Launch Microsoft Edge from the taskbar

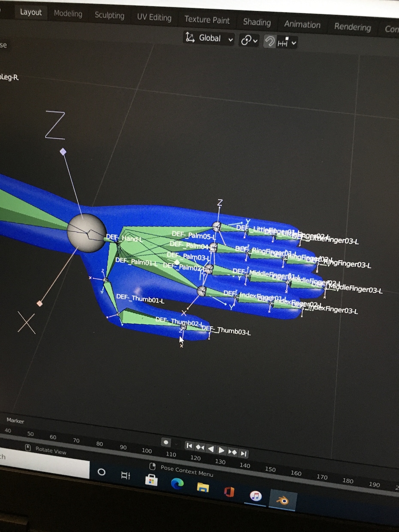click(x=177, y=483)
